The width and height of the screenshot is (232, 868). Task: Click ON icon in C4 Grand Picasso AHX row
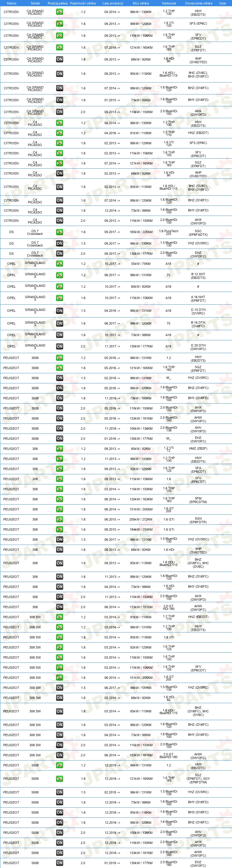pos(60,112)
